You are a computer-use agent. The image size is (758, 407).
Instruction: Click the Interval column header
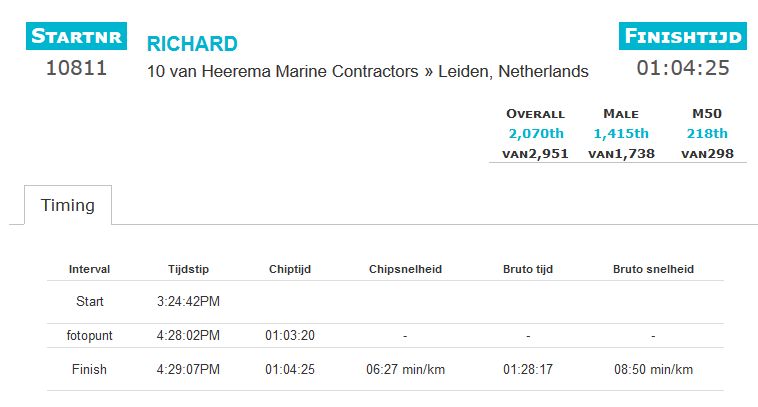click(x=89, y=269)
